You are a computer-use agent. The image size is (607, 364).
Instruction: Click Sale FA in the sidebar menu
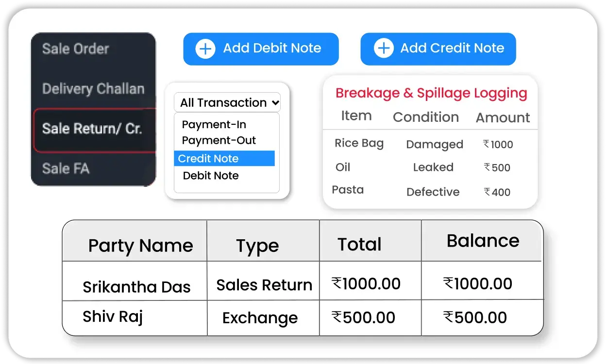click(x=66, y=168)
